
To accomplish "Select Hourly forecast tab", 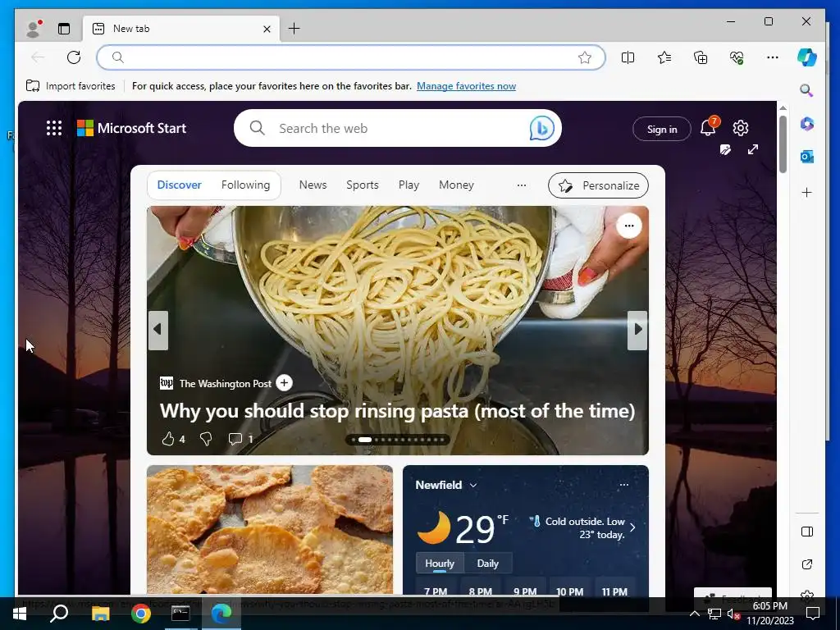I will 440,564.
